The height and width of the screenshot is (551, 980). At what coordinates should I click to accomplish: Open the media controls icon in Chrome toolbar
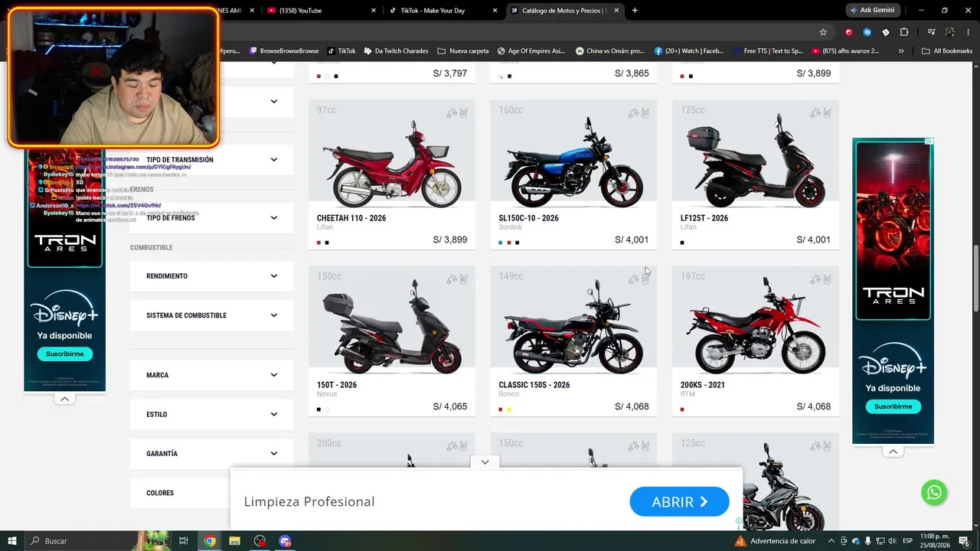[931, 32]
